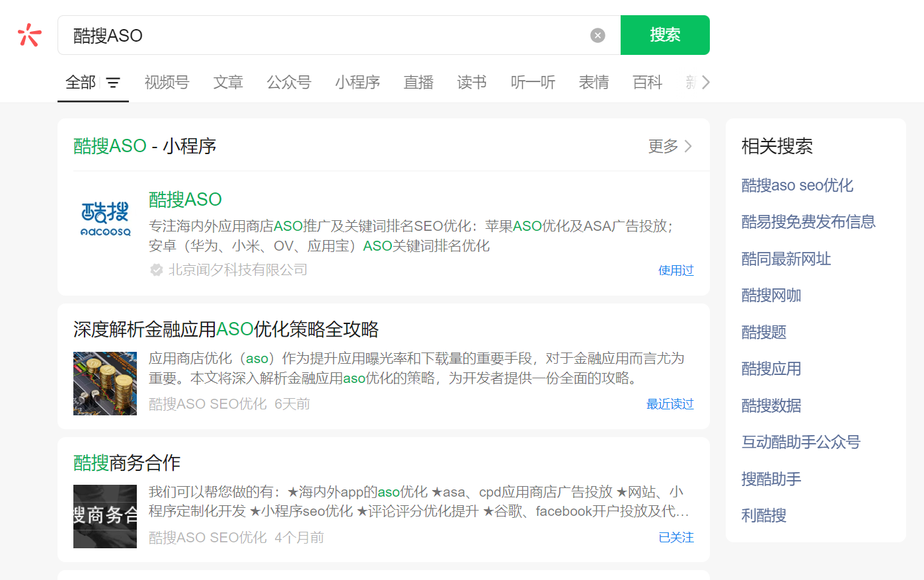The height and width of the screenshot is (580, 924).
Task: Search related term 酷搜应用
Action: [x=771, y=368]
